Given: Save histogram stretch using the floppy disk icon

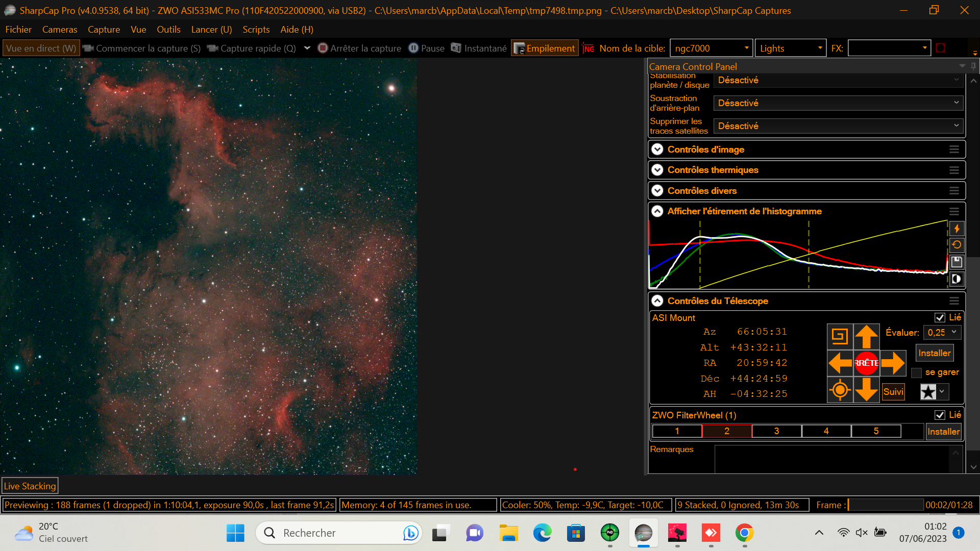Looking at the screenshot, I should [957, 262].
